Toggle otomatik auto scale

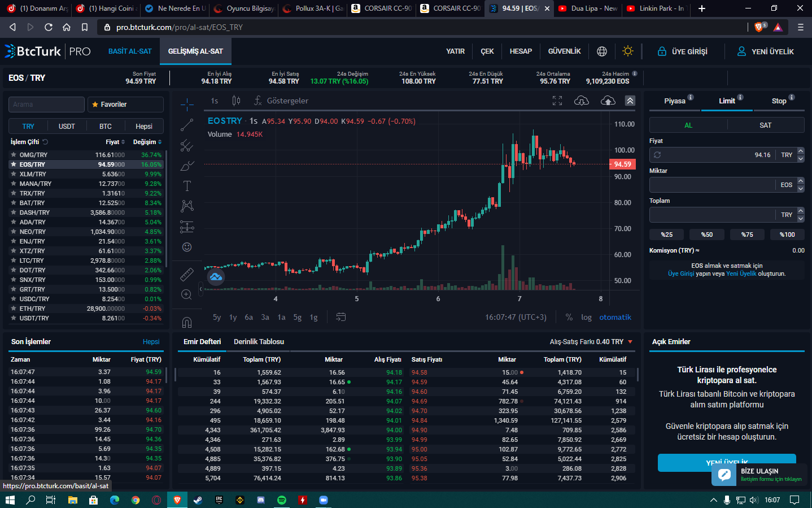pyautogui.click(x=615, y=317)
